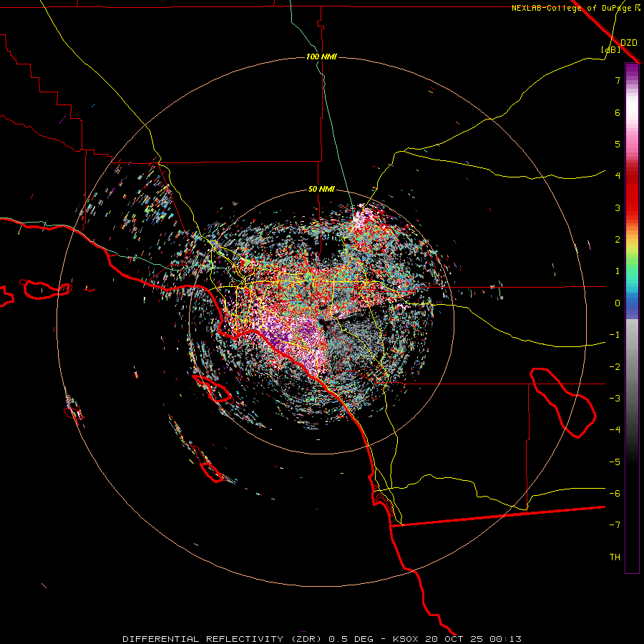The width and height of the screenshot is (644, 644).
Task: Click the 2 value on the scale
Action: point(618,240)
